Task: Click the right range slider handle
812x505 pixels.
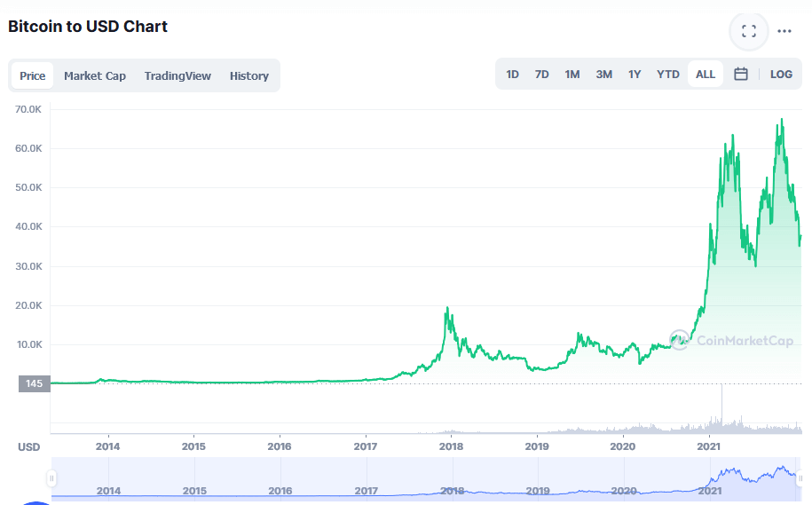Action: (x=804, y=478)
